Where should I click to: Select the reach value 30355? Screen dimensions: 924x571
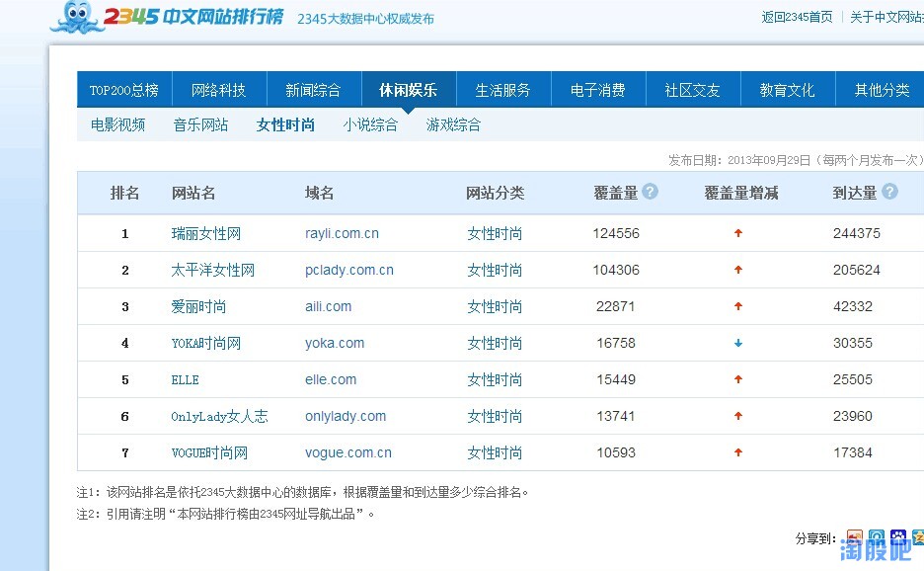pyautogui.click(x=853, y=344)
